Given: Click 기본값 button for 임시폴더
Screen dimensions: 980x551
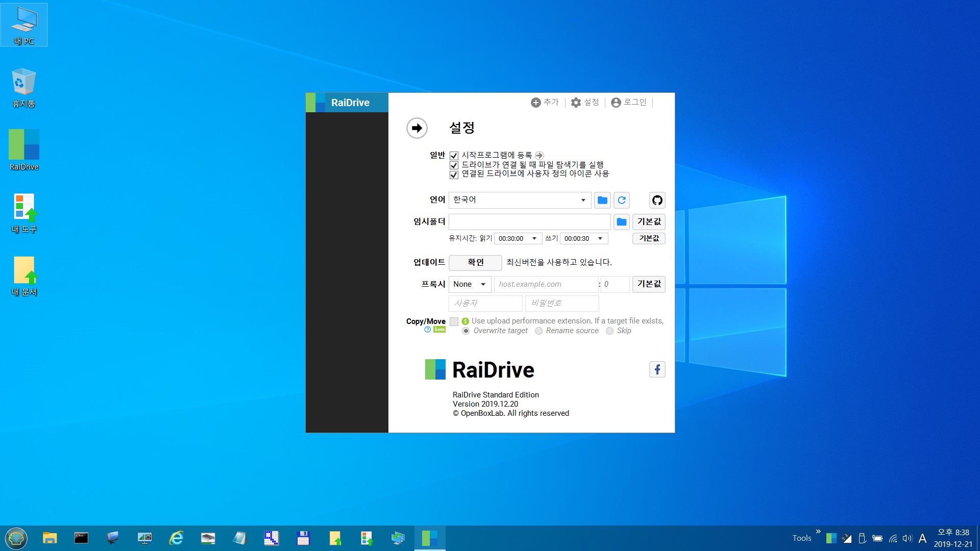Looking at the screenshot, I should [649, 222].
